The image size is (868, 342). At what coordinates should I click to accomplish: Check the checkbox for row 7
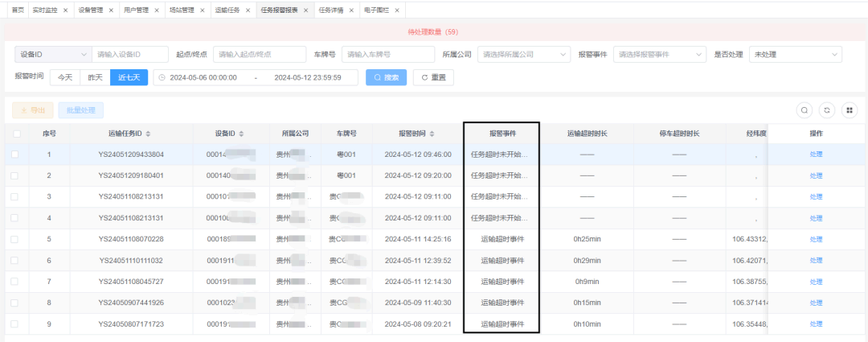coord(14,282)
